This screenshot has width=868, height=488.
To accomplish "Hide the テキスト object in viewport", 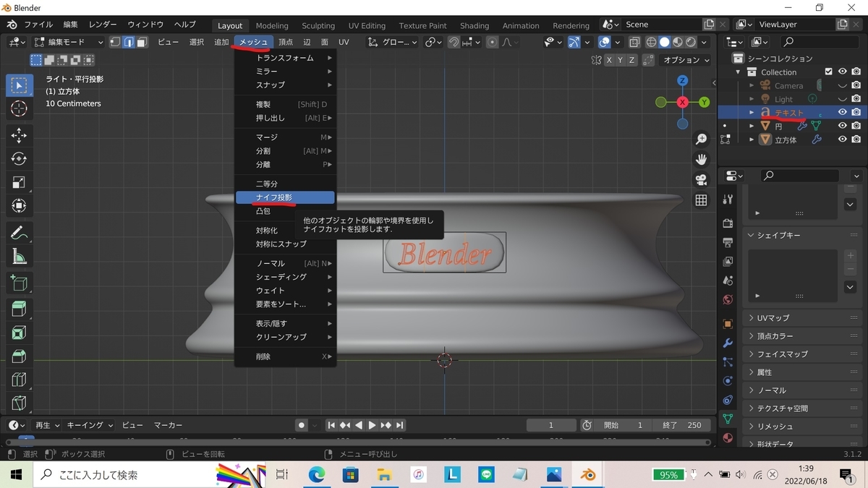I will click(843, 112).
